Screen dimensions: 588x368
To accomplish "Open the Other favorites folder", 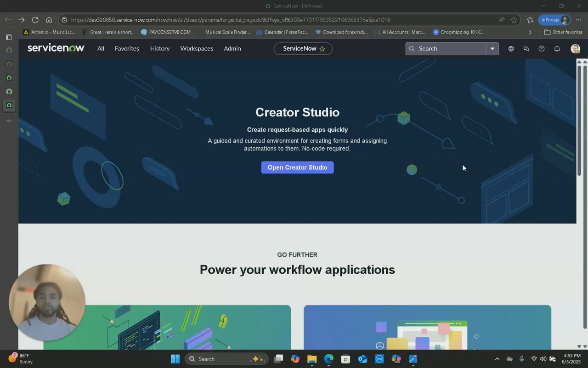I will pyautogui.click(x=563, y=32).
